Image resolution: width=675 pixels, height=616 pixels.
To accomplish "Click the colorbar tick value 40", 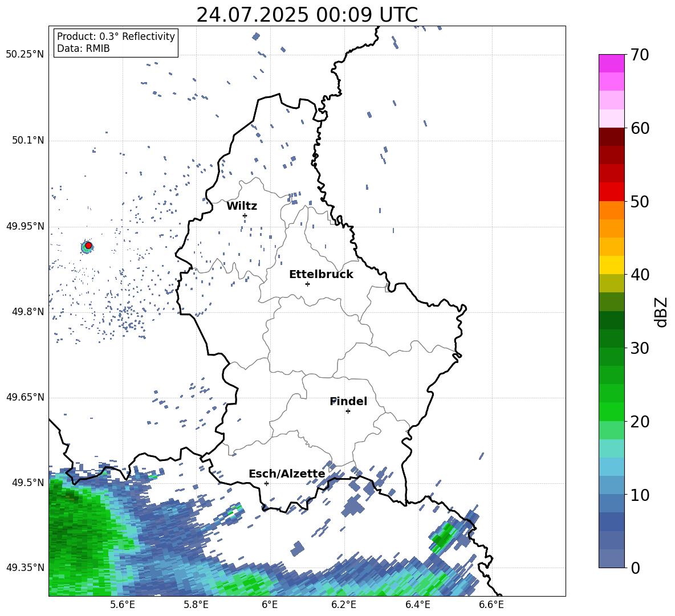I will [x=640, y=275].
